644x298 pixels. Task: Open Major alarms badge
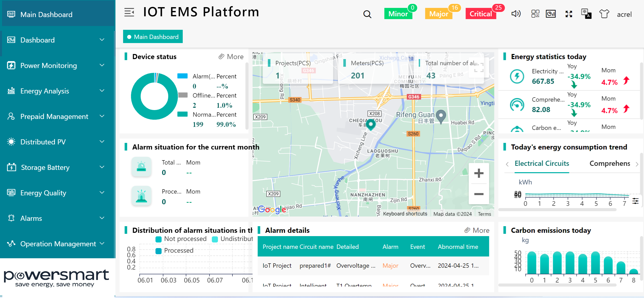click(439, 14)
